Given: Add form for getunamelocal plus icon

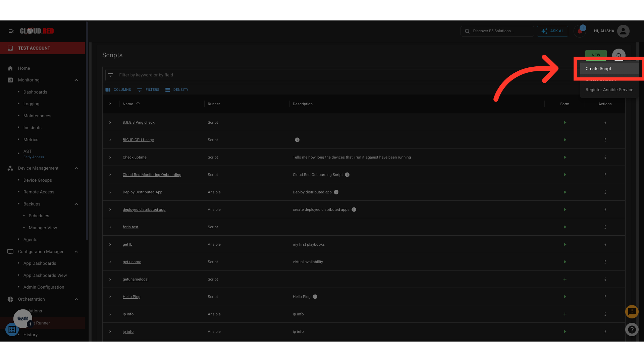Looking at the screenshot, I should [565, 279].
